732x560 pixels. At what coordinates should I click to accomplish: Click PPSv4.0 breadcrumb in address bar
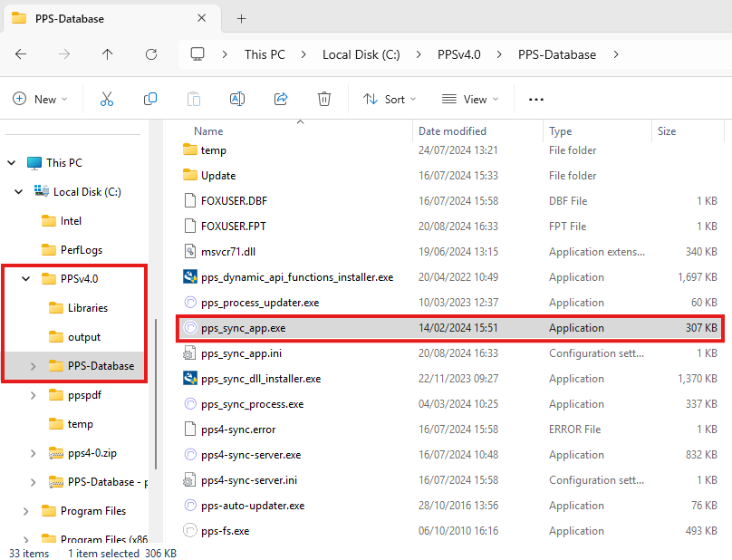click(459, 54)
